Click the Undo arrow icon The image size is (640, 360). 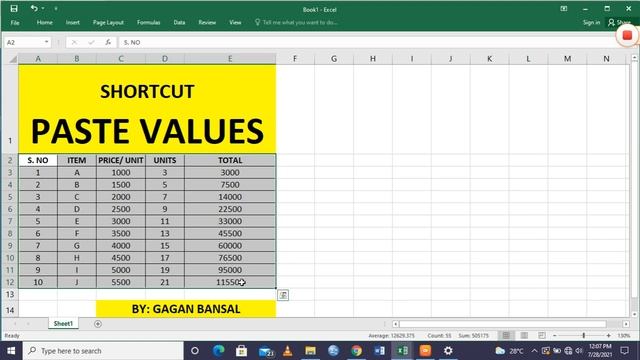point(34,8)
